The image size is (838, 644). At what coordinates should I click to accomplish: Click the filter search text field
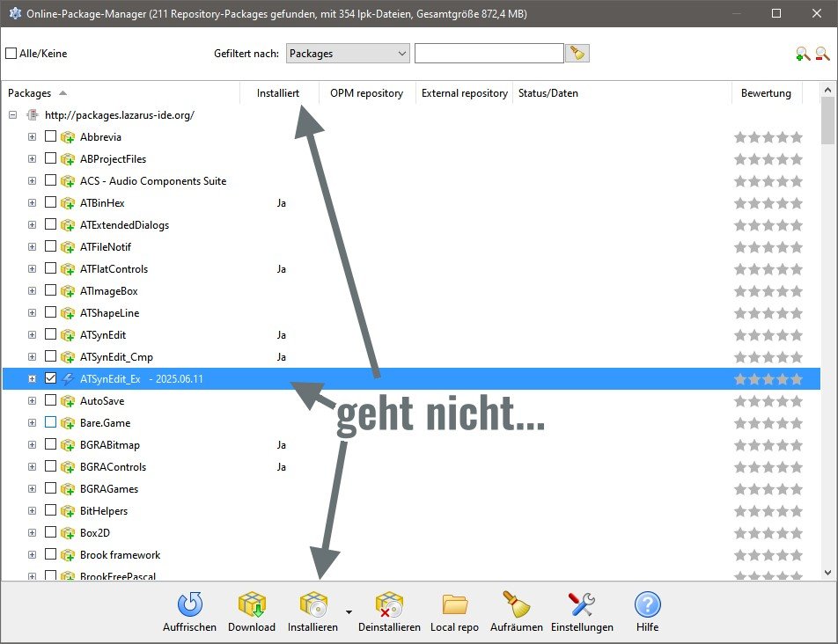click(489, 54)
